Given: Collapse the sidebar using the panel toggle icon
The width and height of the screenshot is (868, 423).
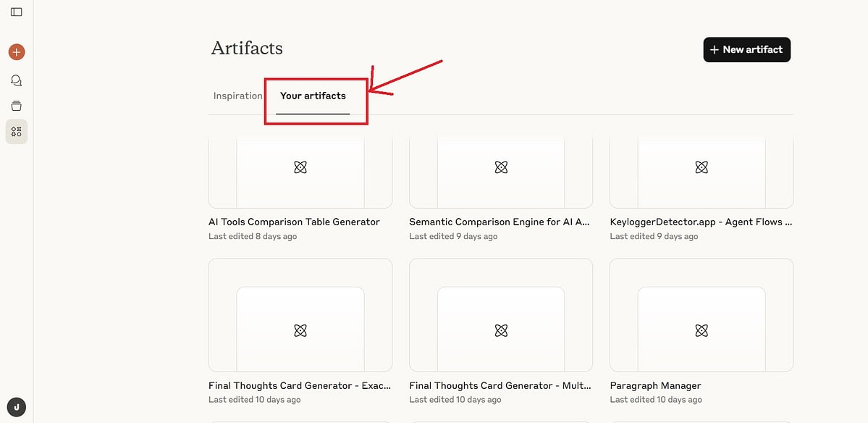Looking at the screenshot, I should pos(16,12).
